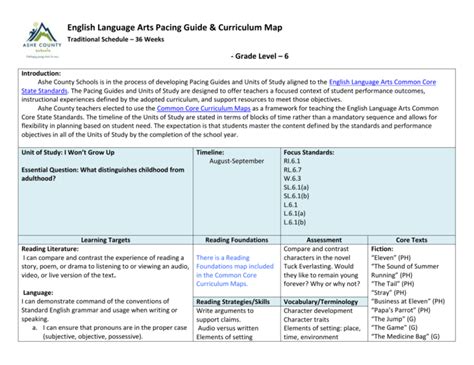Select "The Jump" (G) entry
The image size is (474, 365).
point(394,319)
